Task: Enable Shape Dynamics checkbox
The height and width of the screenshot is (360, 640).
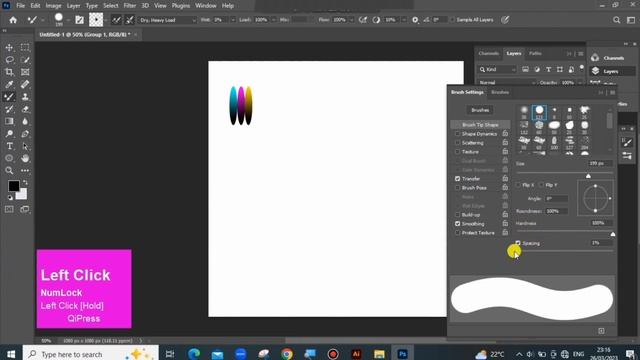Action: pyautogui.click(x=457, y=133)
